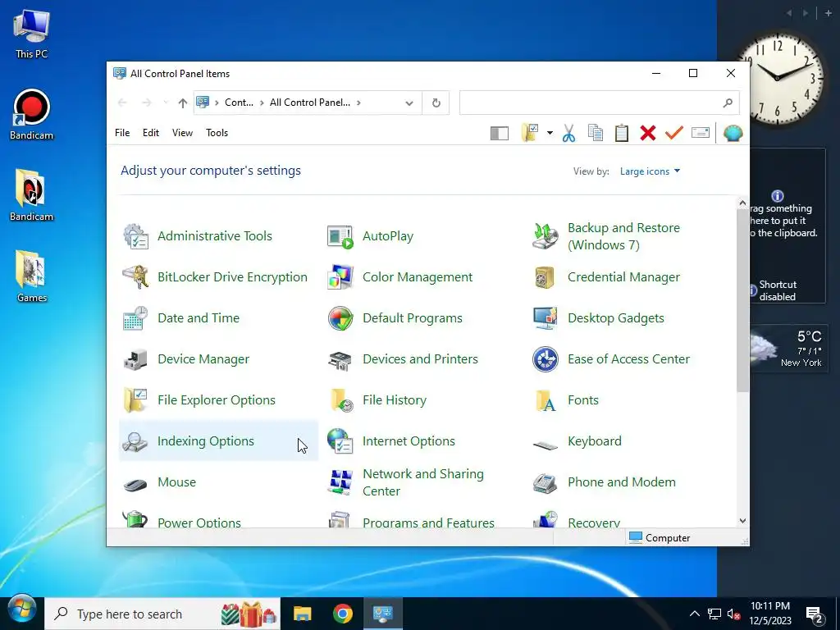Open File Explorer from taskbar

tap(303, 614)
